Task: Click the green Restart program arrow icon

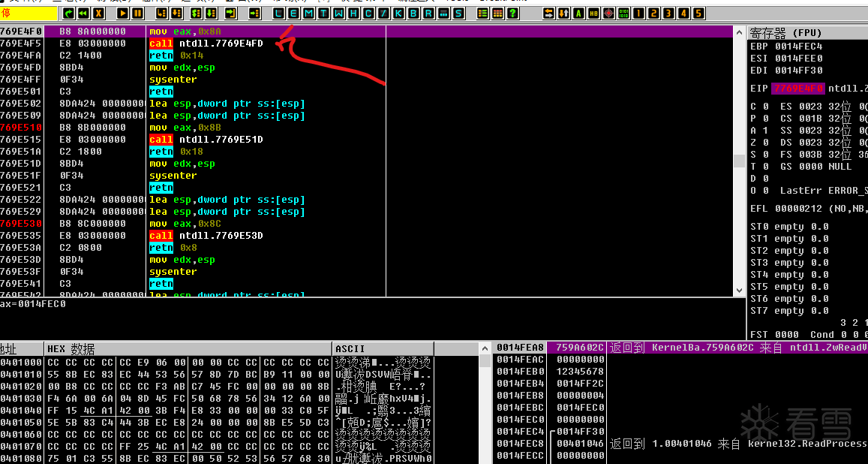Action: click(68, 13)
